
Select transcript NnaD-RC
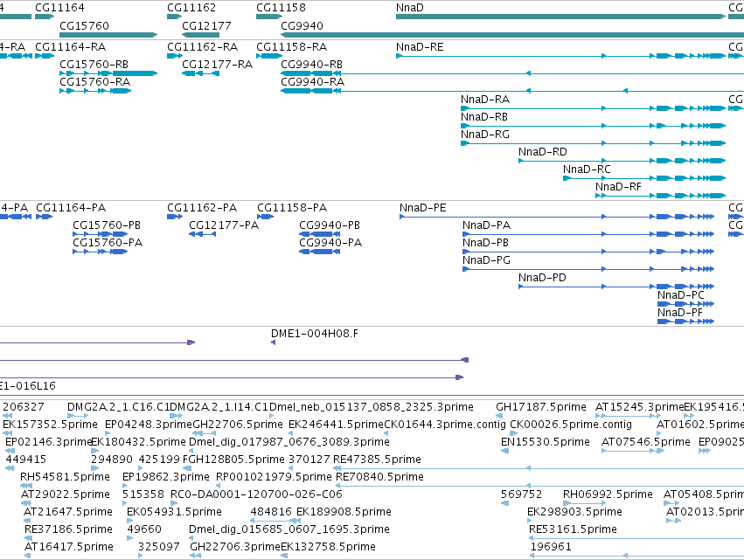pyautogui.click(x=644, y=179)
